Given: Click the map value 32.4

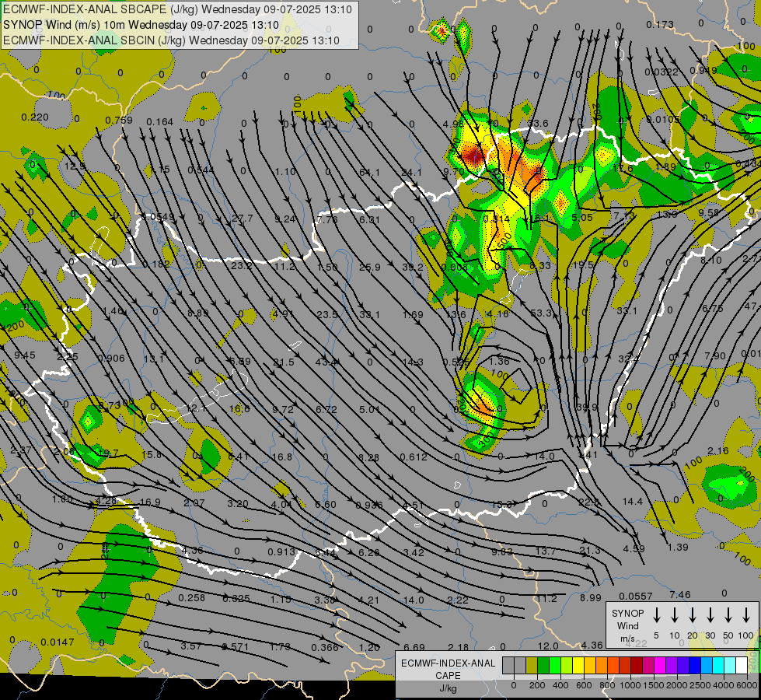Looking at the screenshot, I should [629, 359].
